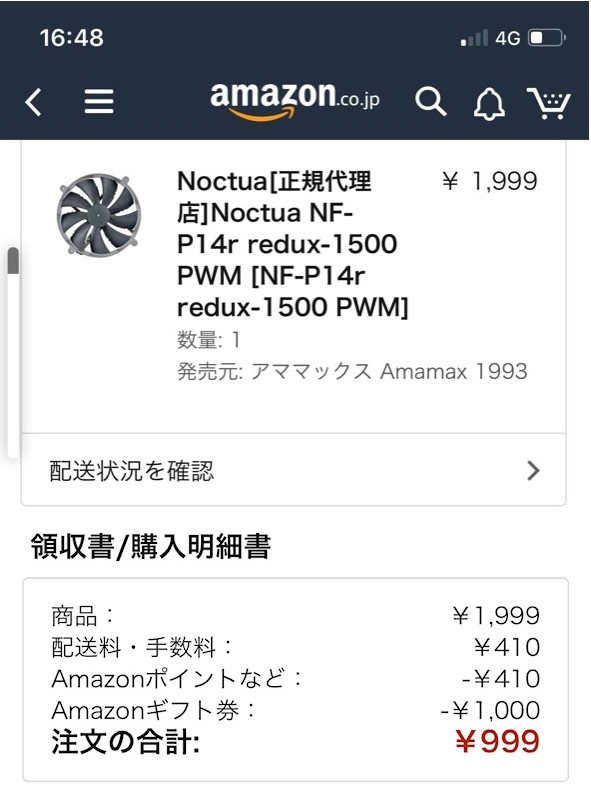Tap the scrollbar handle on the left edge

click(11, 262)
